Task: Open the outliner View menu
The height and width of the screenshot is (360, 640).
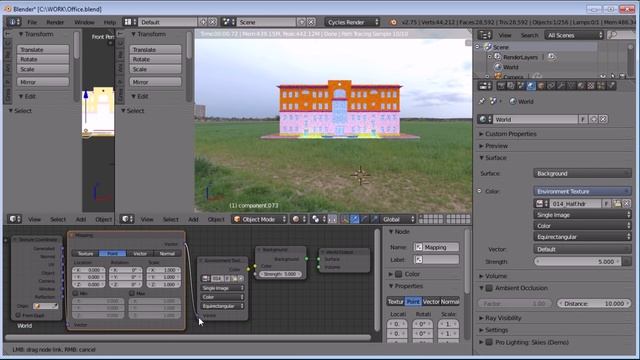Action: 504,35
